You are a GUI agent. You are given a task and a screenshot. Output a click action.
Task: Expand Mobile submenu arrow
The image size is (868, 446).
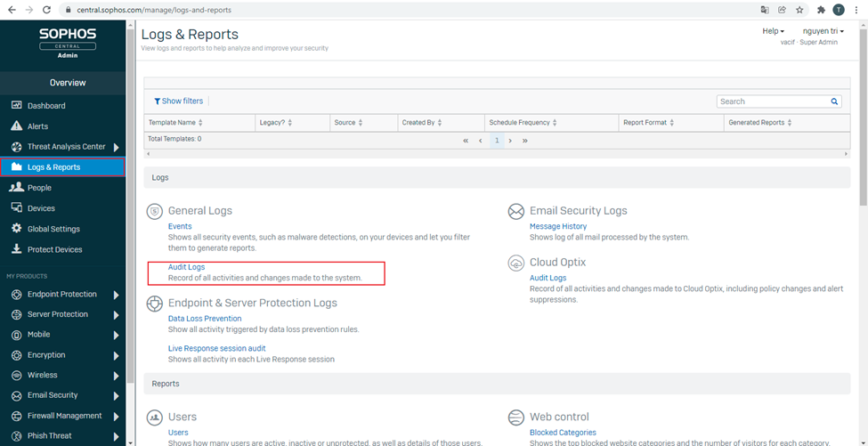(117, 336)
